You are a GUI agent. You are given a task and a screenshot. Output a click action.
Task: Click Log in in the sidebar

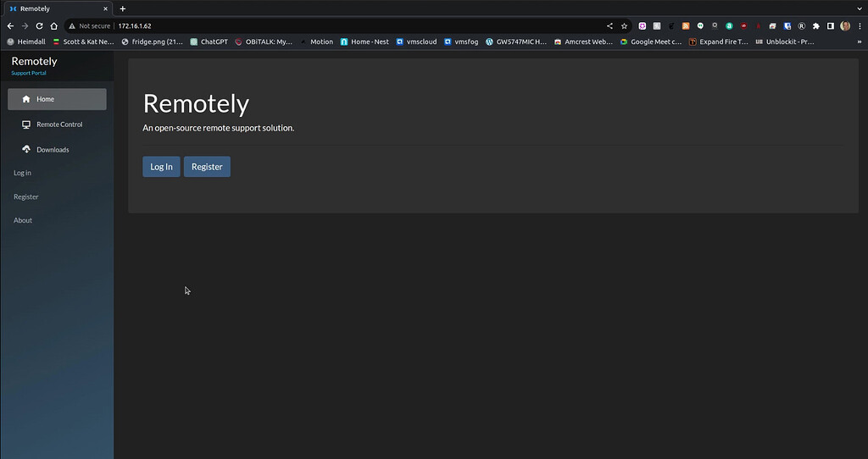coord(22,173)
